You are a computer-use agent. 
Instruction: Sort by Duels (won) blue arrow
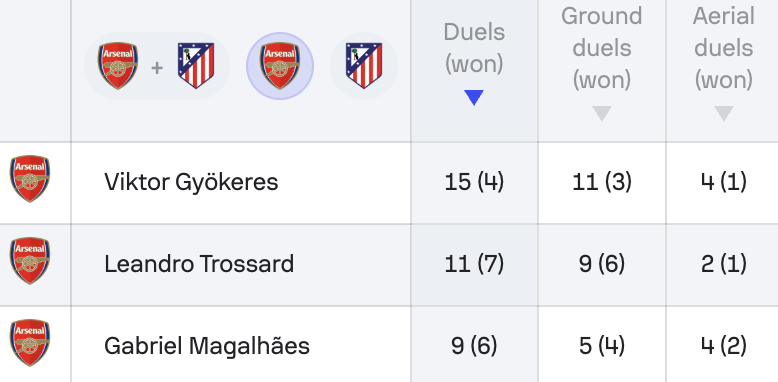[474, 98]
